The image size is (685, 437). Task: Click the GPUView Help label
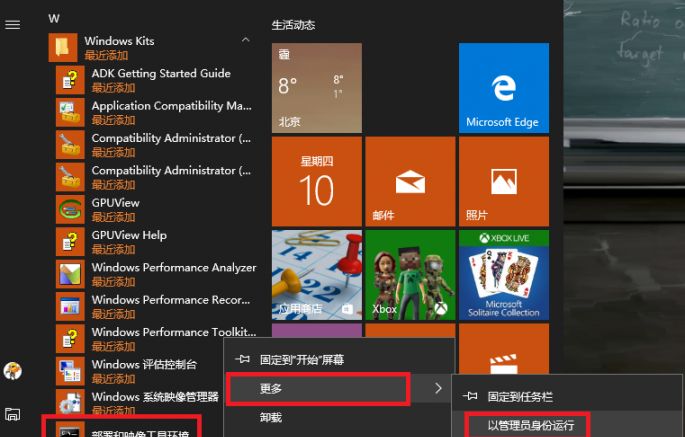[129, 235]
